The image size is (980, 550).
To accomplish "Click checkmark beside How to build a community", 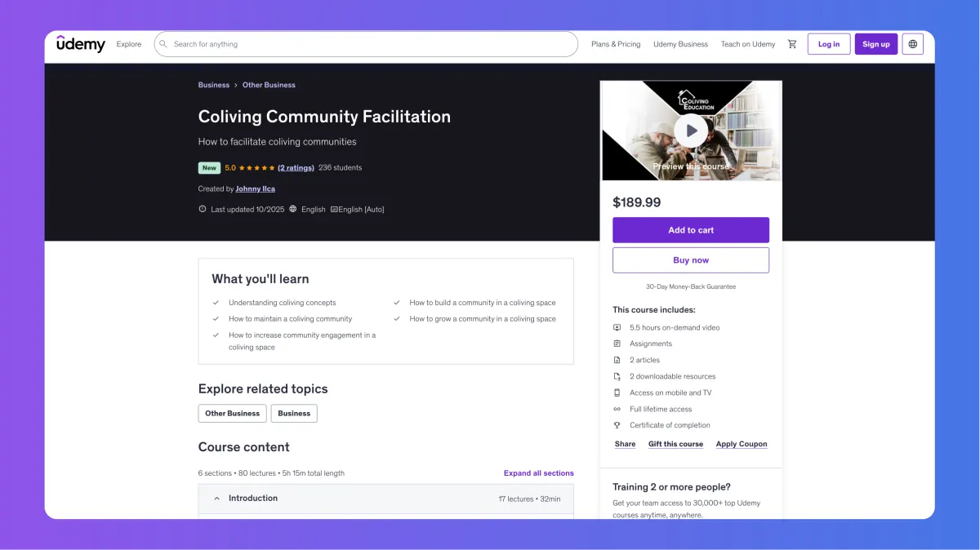I will point(397,302).
